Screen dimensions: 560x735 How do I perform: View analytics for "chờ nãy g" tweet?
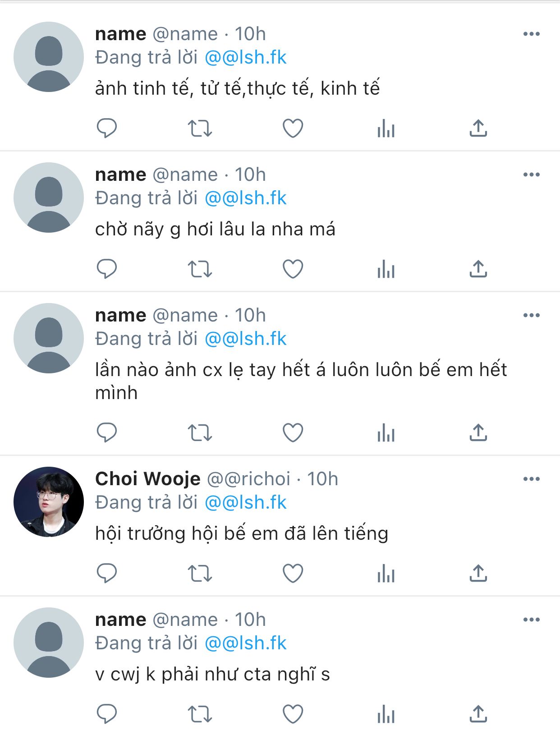386,269
